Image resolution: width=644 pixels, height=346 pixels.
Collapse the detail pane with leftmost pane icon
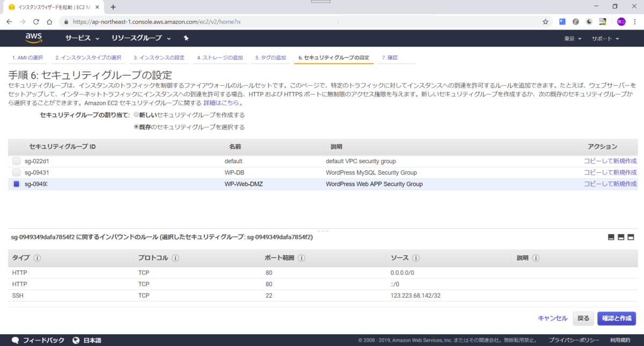(x=610, y=237)
